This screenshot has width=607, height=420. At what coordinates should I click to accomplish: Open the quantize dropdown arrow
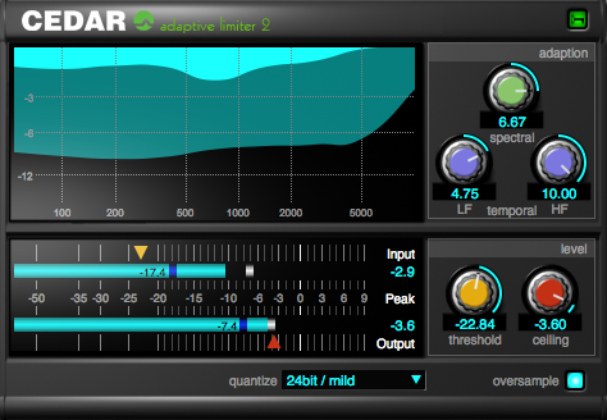[416, 380]
